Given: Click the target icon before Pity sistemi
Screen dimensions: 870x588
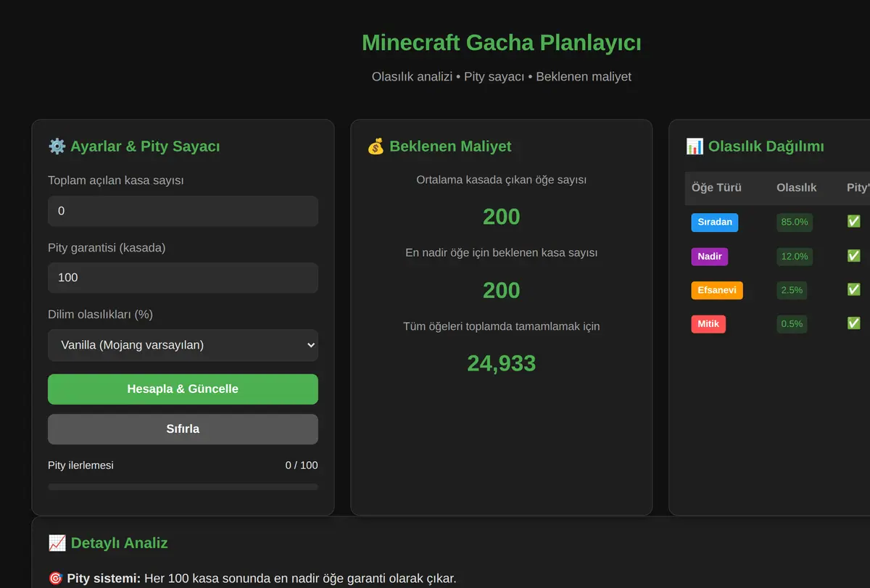Looking at the screenshot, I should click(55, 579).
